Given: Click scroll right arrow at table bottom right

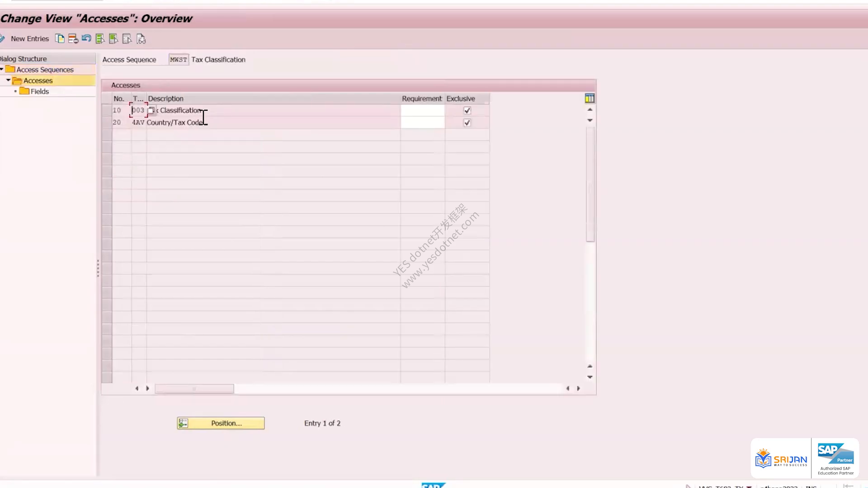Looking at the screenshot, I should point(578,389).
